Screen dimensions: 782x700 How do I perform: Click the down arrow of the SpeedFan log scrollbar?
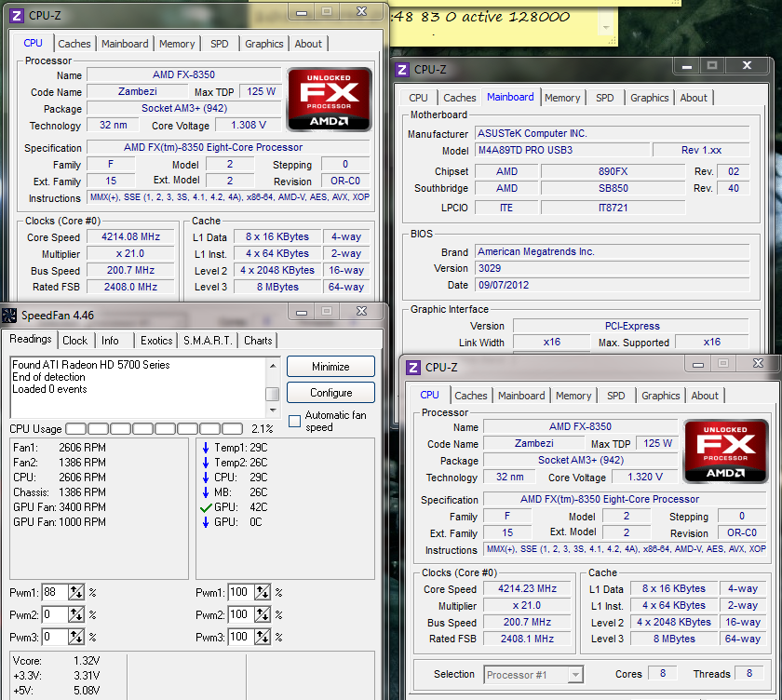[x=273, y=411]
